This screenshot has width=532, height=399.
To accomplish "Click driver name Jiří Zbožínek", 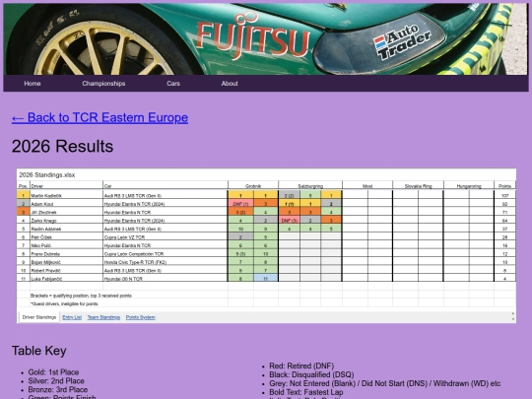I will (43, 213).
